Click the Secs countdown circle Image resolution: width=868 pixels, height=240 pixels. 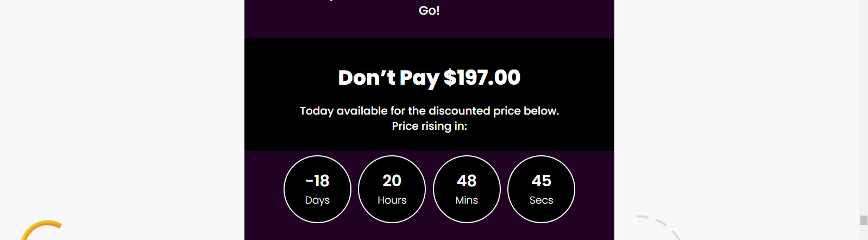pos(541,189)
